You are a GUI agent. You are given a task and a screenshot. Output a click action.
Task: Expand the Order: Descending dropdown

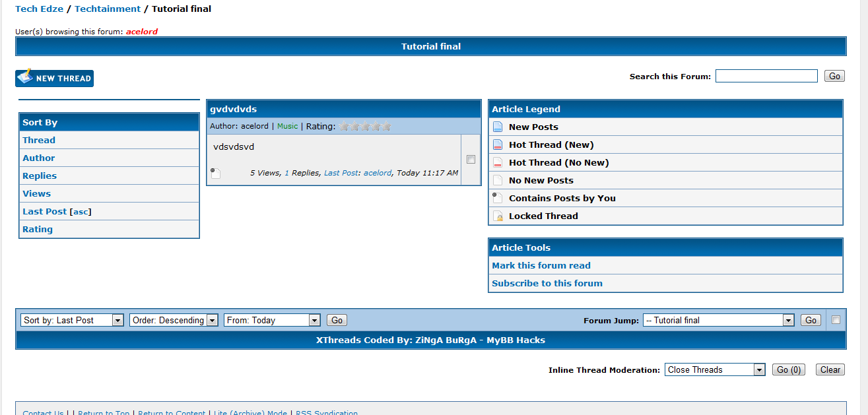pos(174,320)
